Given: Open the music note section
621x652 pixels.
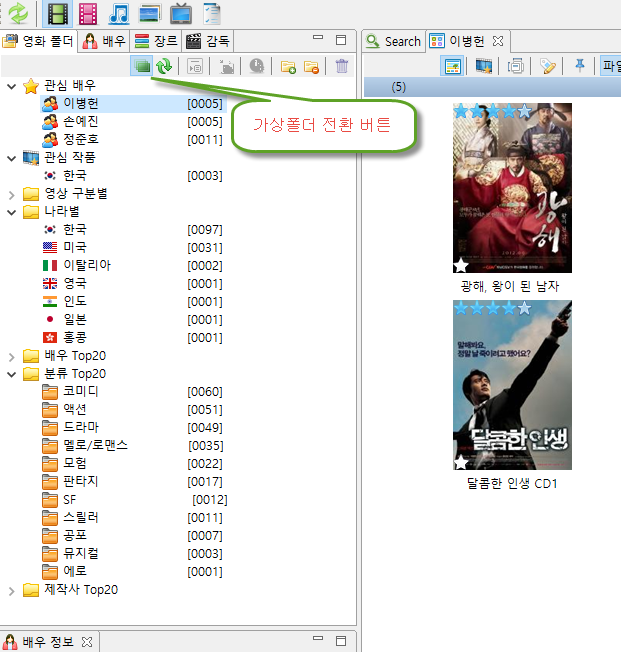Looking at the screenshot, I should (119, 13).
